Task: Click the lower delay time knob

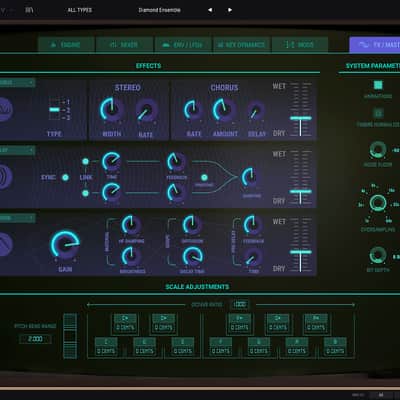Action: [111, 192]
